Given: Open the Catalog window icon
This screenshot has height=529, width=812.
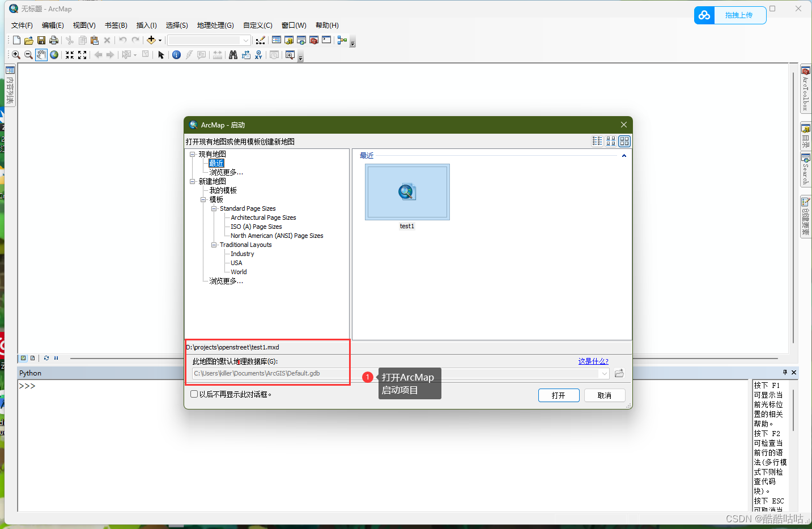Looking at the screenshot, I should 289,40.
